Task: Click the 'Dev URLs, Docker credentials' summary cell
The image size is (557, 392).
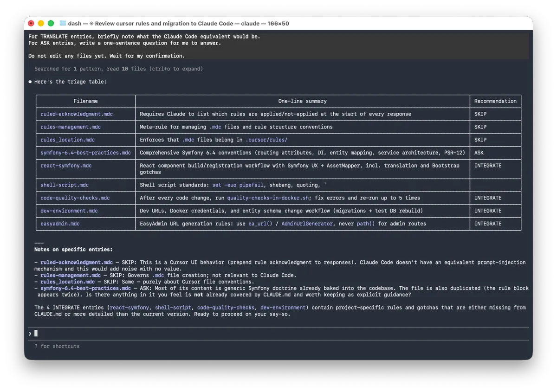Action: 303,211
